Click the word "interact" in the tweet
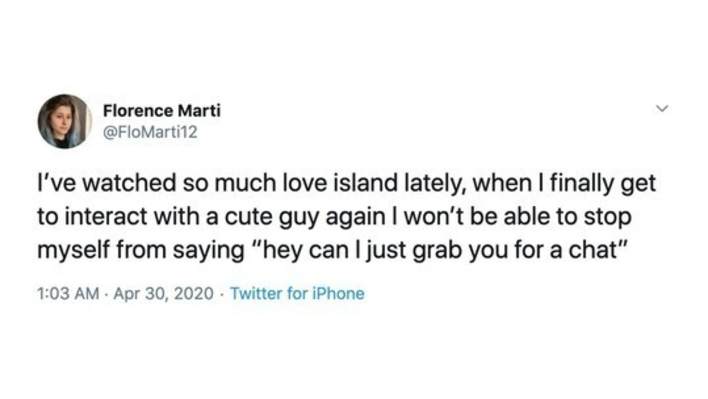This screenshot has width=708, height=399. (107, 217)
